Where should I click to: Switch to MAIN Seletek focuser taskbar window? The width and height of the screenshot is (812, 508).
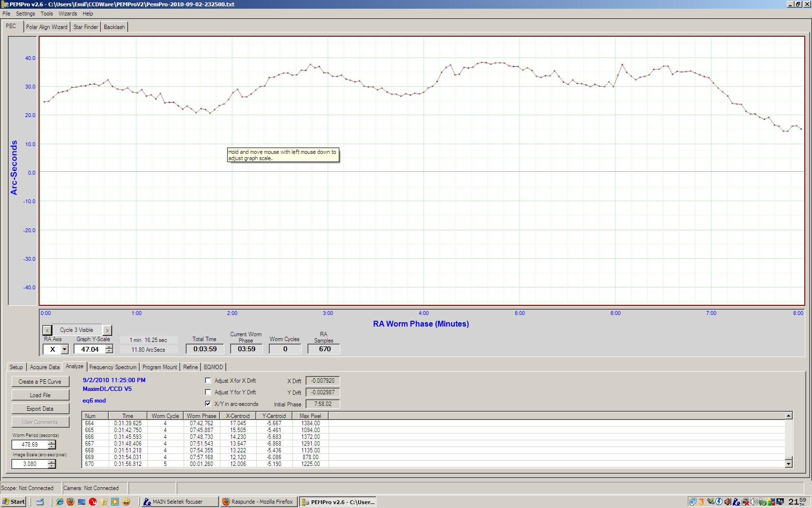[x=179, y=502]
